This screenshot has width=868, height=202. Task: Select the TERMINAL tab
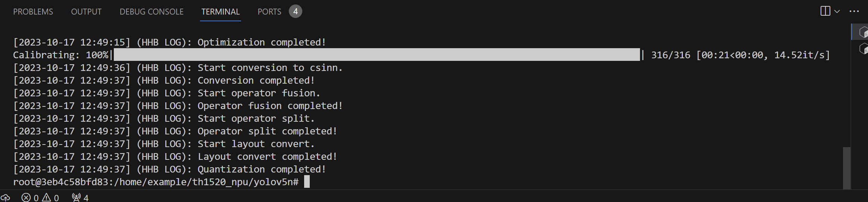click(221, 12)
